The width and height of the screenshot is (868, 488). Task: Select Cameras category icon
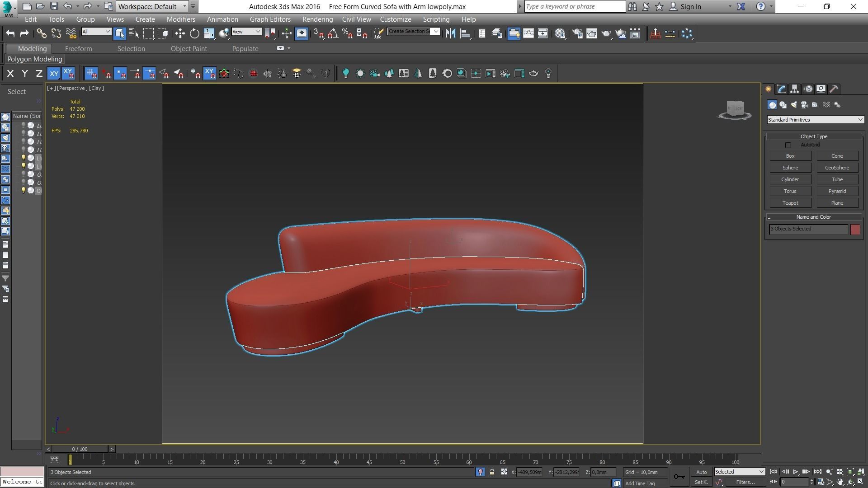[x=805, y=105]
